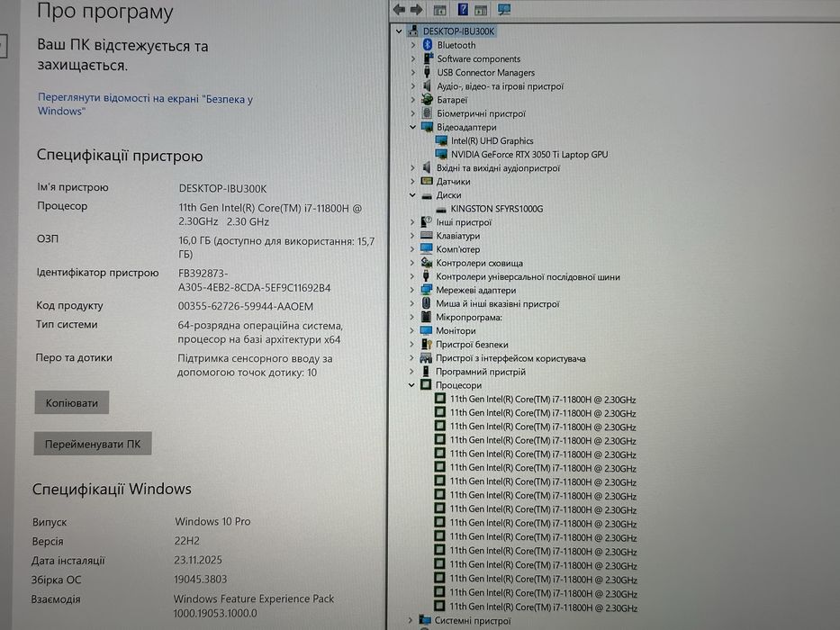Collapse the Процесори category
This screenshot has width=840, height=630.
coord(411,385)
